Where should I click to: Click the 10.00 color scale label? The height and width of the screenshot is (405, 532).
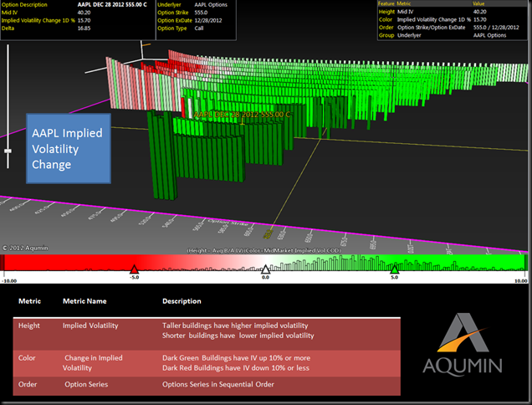(521, 281)
